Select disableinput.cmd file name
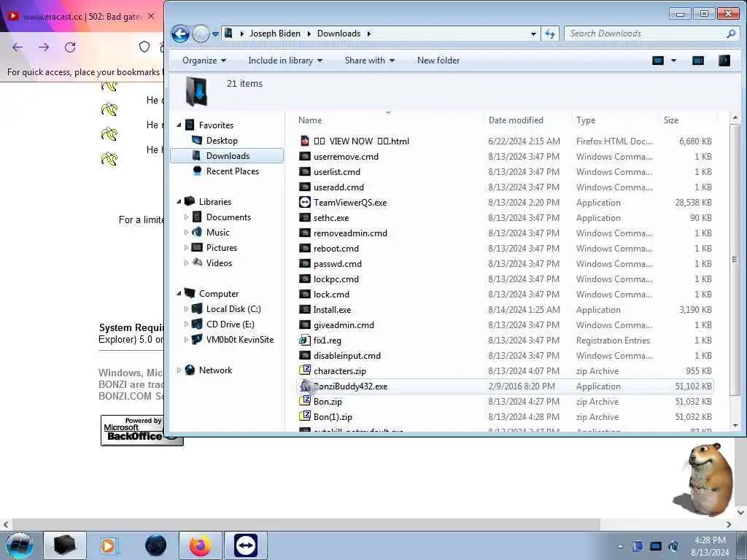 [347, 355]
